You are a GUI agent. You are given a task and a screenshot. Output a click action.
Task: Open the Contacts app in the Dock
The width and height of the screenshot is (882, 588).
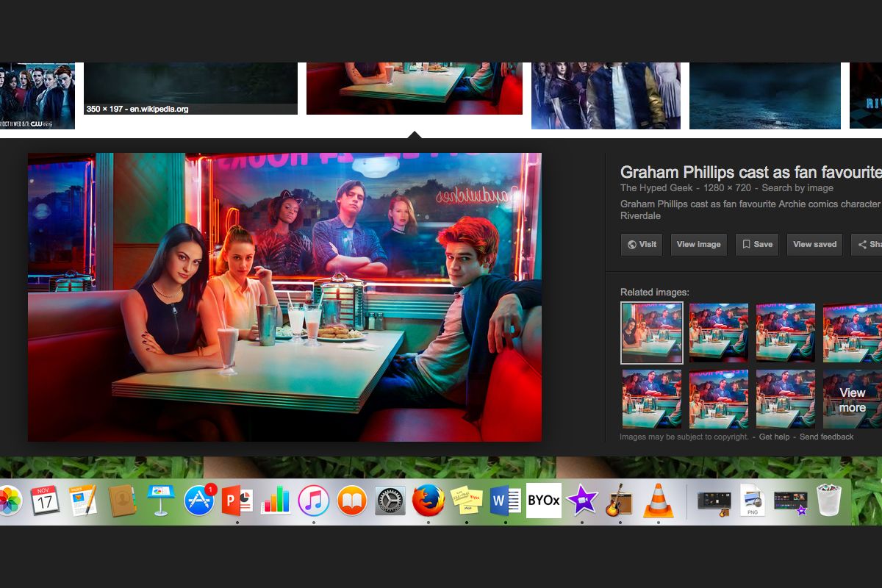[122, 501]
